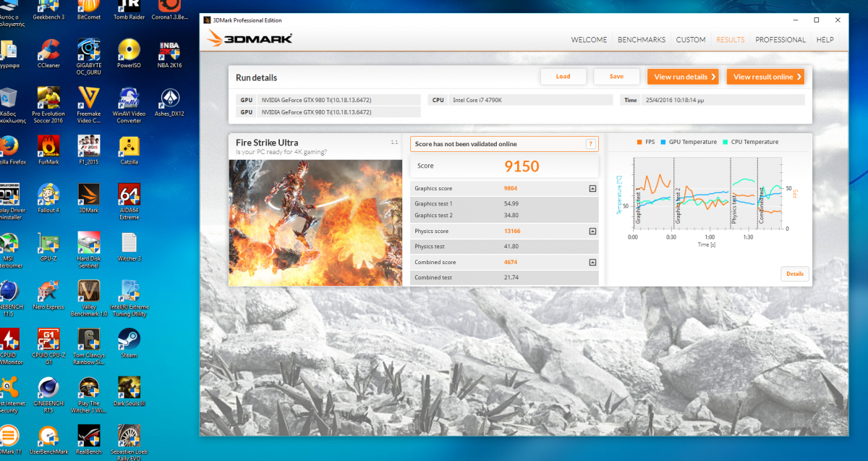Select the Graphics test 2 row

[x=504, y=215]
